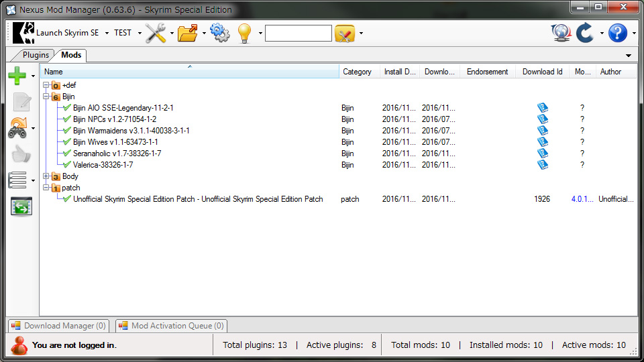Open settings gears icon

(x=220, y=33)
